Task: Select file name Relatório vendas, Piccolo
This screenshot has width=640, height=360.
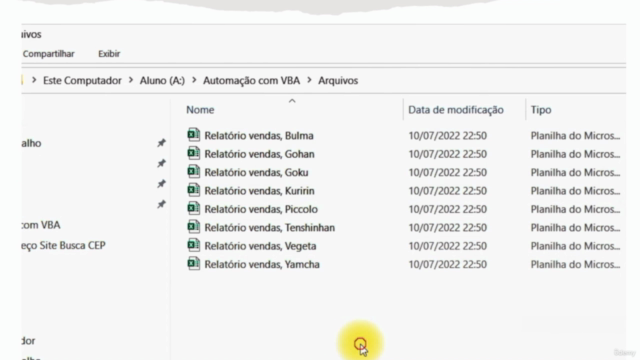Action: tap(261, 209)
